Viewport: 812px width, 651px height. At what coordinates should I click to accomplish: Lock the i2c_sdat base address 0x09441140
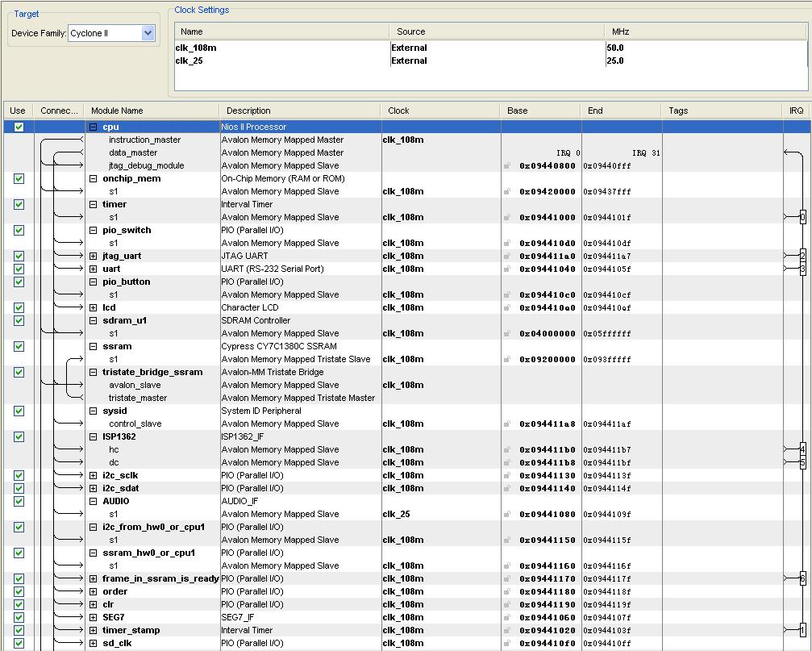[x=507, y=488]
